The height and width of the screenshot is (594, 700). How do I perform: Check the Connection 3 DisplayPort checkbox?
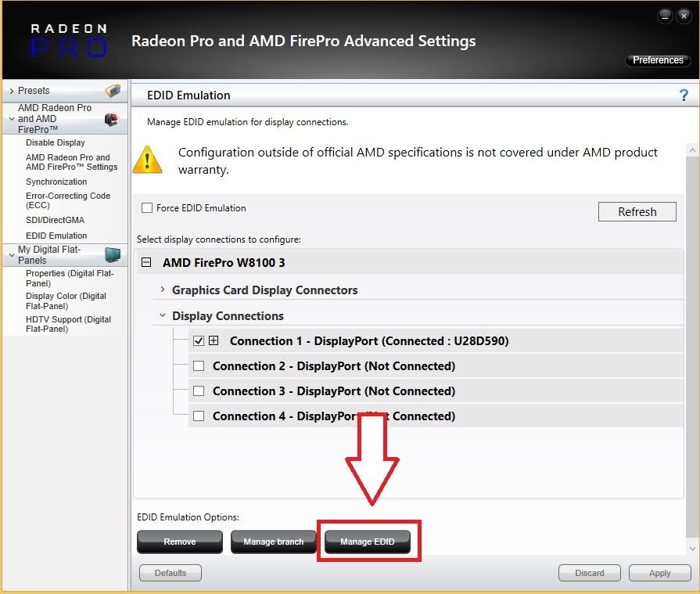click(199, 391)
